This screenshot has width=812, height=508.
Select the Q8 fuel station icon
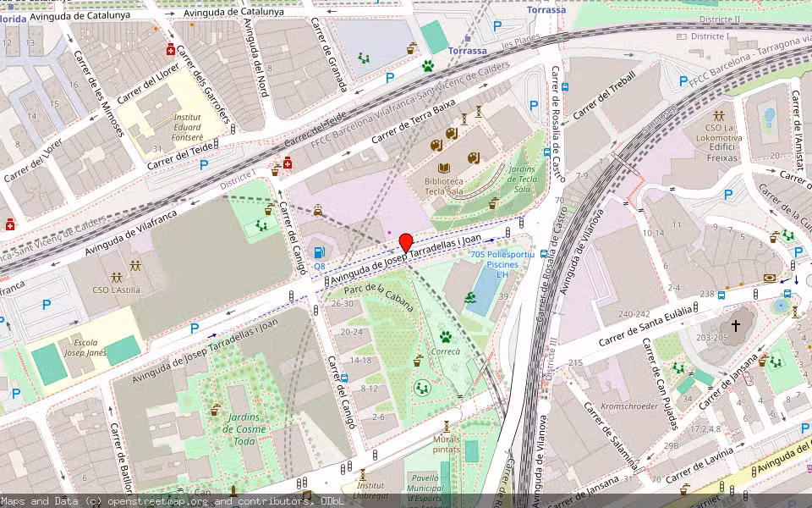pos(320,252)
